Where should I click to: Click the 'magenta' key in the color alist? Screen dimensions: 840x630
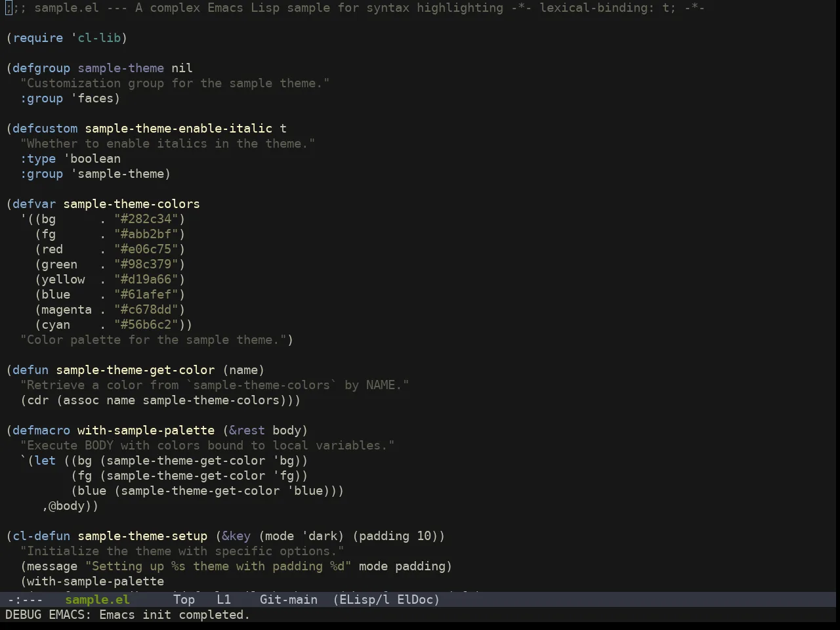pos(67,310)
